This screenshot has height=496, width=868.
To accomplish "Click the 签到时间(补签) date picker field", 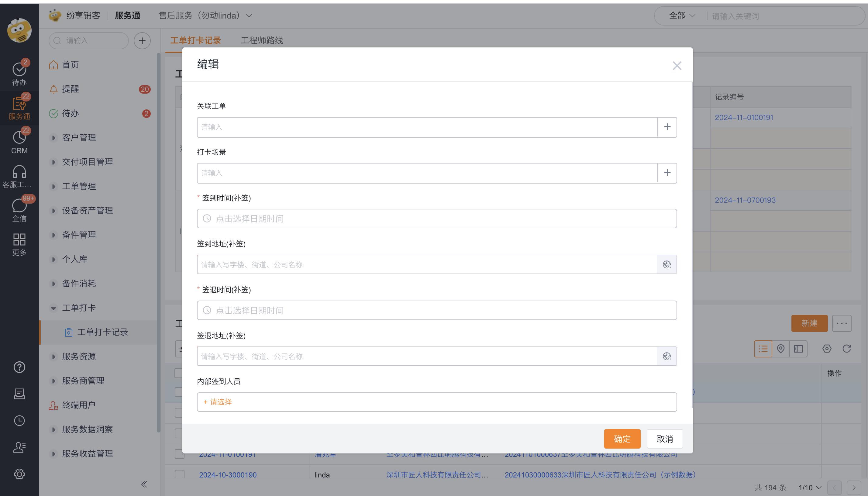I will [x=437, y=219].
